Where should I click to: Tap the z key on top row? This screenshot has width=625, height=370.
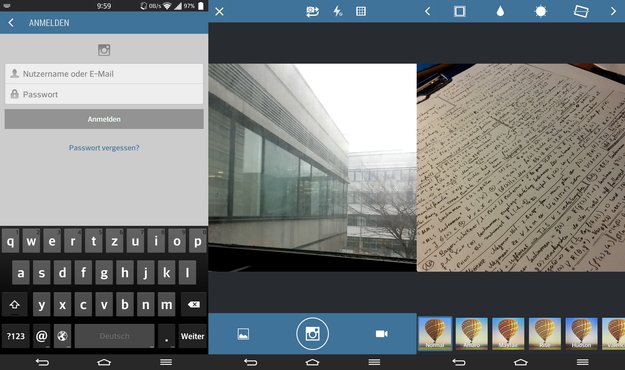pyautogui.click(x=114, y=241)
